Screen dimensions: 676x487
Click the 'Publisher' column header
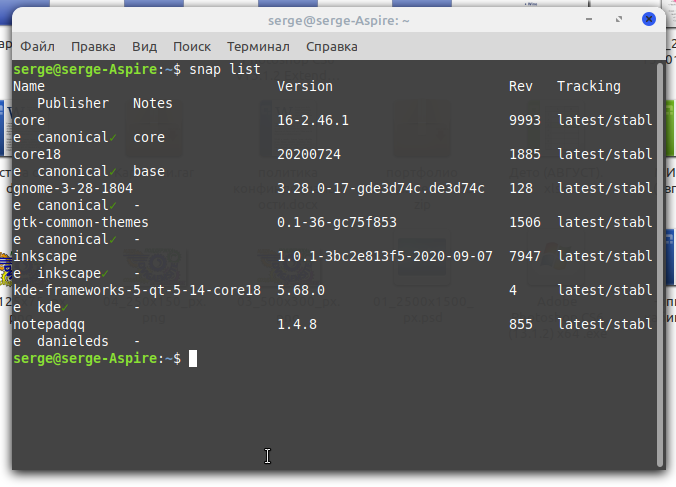[73, 103]
